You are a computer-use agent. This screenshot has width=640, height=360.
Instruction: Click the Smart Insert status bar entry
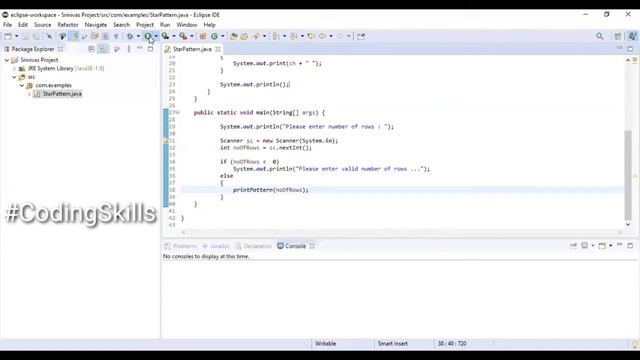point(392,344)
